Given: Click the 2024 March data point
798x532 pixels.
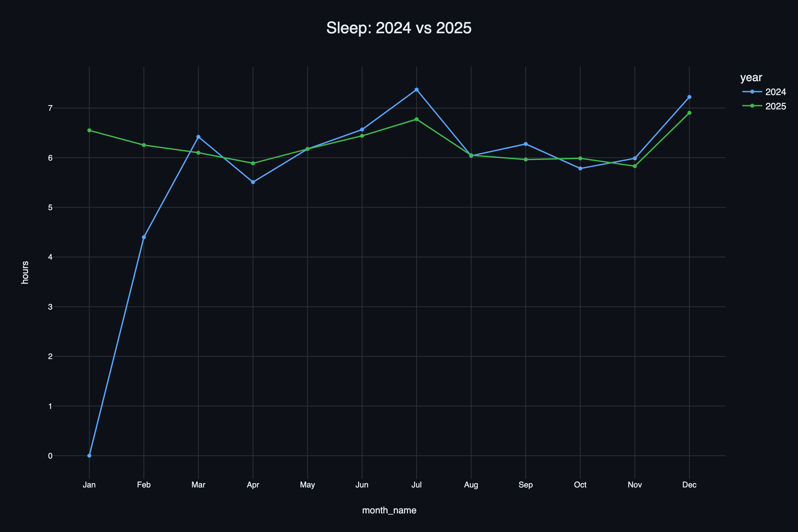Looking at the screenshot, I should tap(199, 137).
